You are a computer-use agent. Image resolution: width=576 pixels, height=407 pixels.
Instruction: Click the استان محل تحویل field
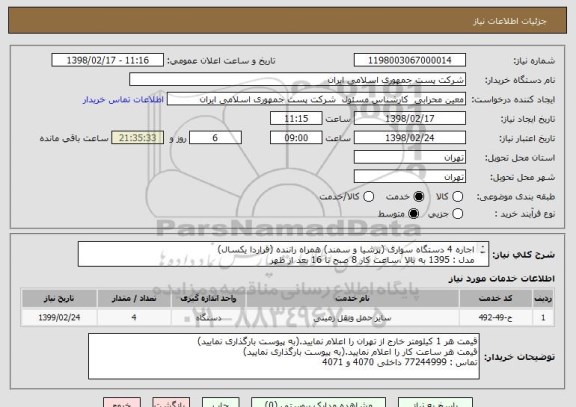click(410, 158)
